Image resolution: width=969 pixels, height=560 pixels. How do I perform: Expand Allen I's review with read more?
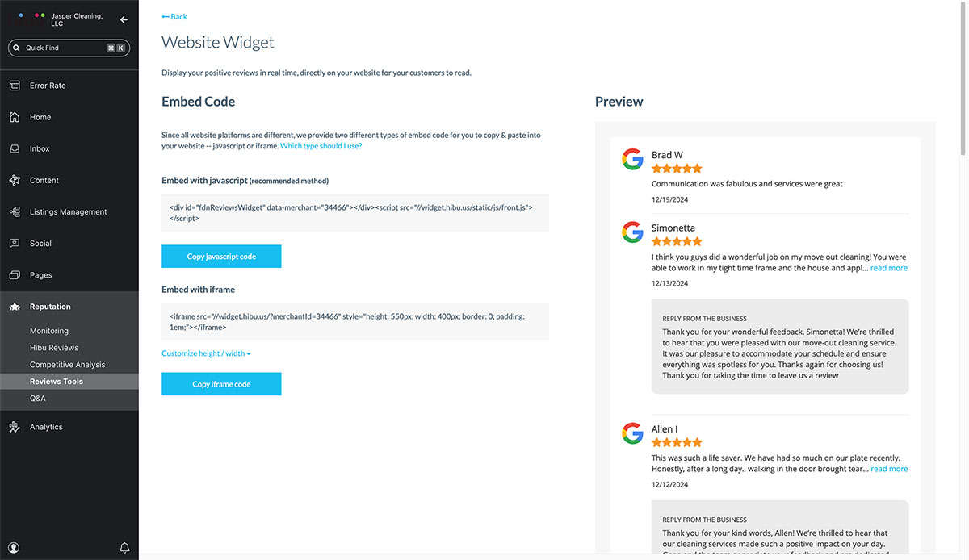coord(888,469)
